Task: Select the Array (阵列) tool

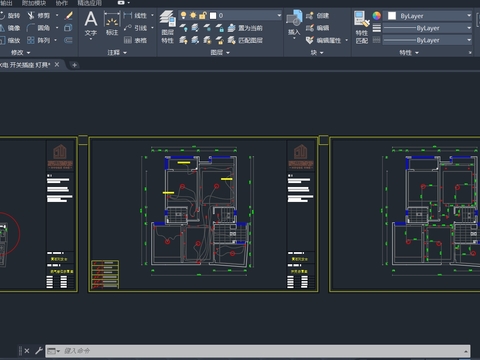Action: pos(39,40)
